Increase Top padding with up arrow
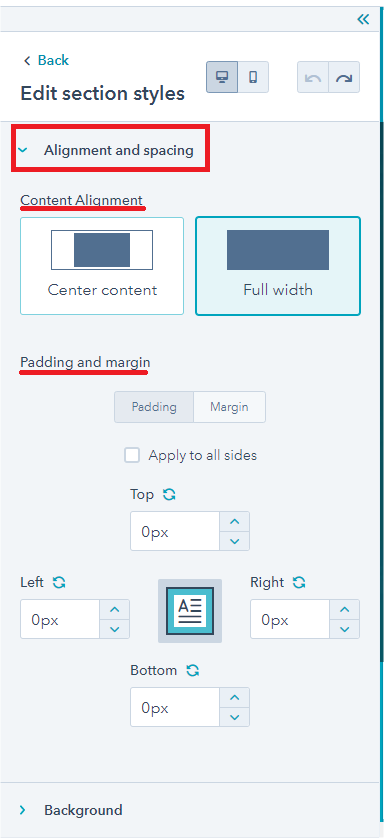384x838 pixels. click(234, 522)
